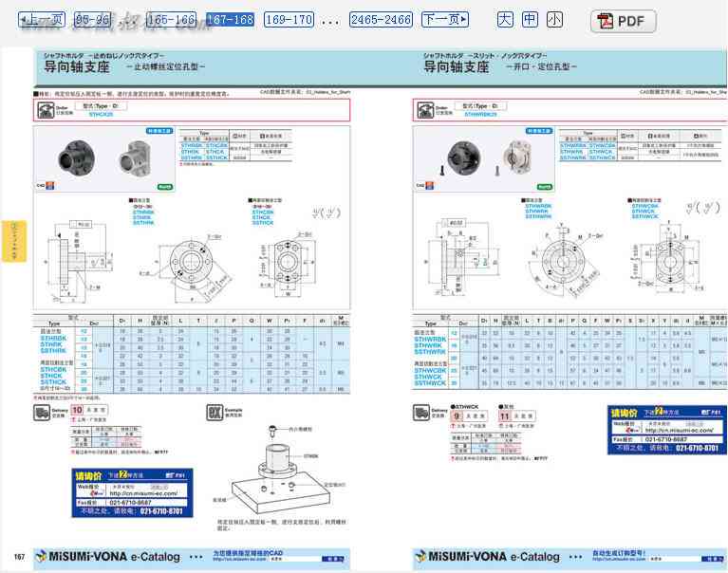
Task: Select silver slit-type holder photo, right page
Action: point(516,157)
